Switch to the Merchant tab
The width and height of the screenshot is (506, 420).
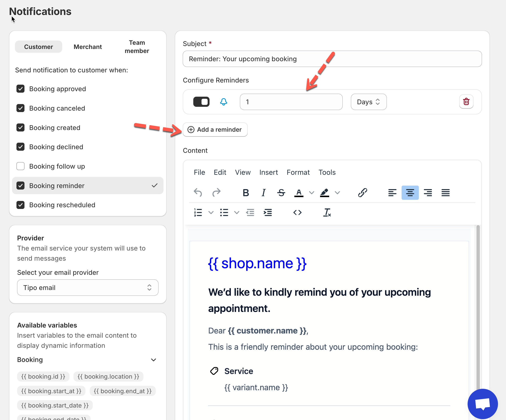coord(88,47)
